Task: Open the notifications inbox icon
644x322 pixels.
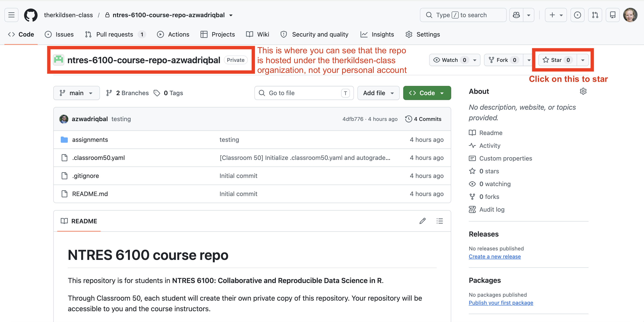Action: click(613, 15)
